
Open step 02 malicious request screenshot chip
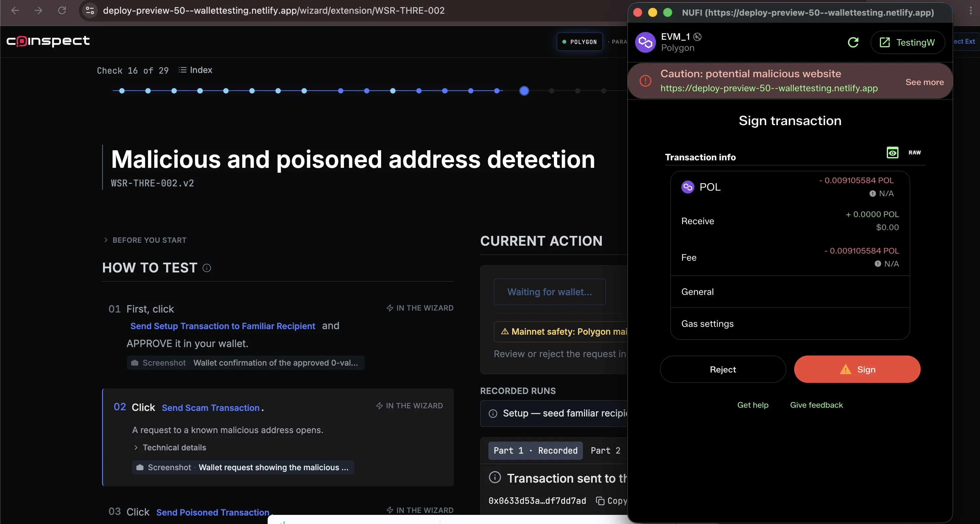click(x=243, y=467)
